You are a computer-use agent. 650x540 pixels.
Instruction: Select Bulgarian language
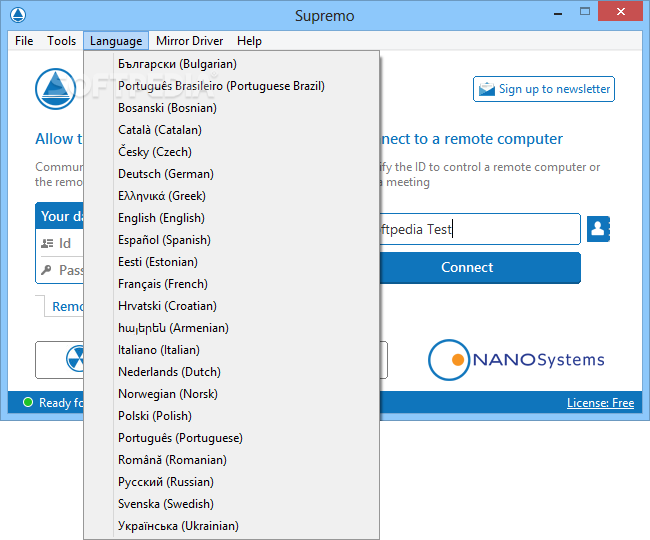(x=231, y=64)
